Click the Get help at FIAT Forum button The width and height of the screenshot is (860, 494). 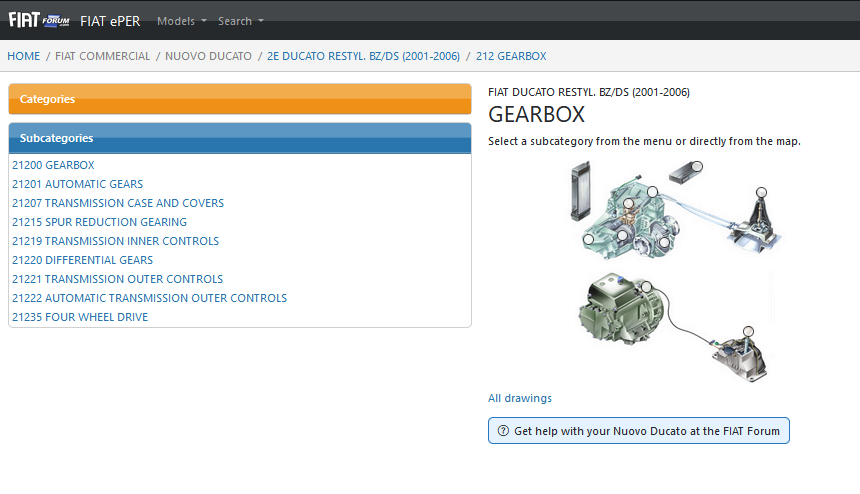638,431
